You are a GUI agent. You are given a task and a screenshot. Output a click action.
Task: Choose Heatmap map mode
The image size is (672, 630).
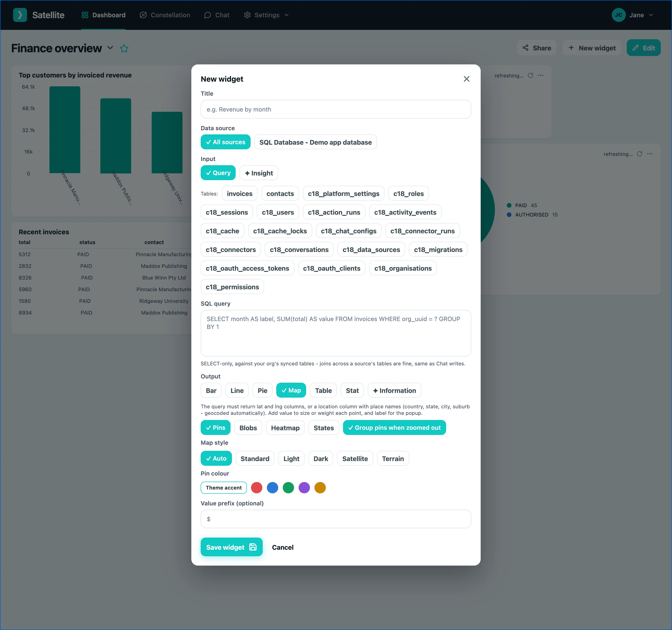(285, 427)
